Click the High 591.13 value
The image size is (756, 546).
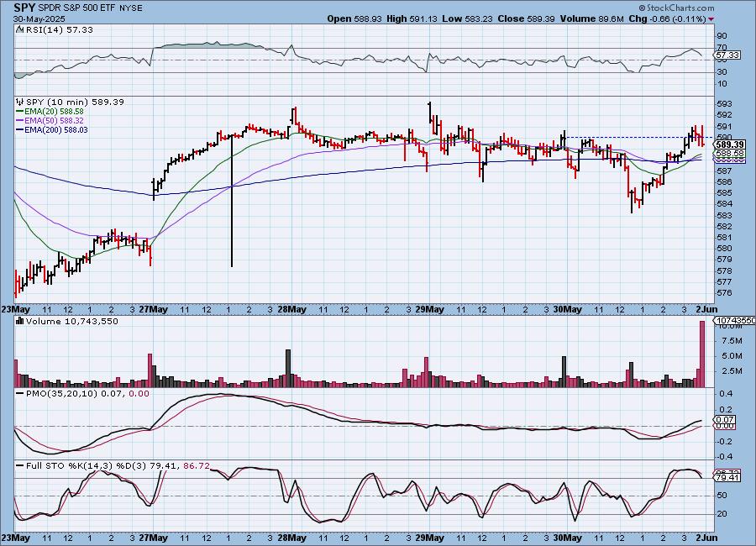[412, 18]
